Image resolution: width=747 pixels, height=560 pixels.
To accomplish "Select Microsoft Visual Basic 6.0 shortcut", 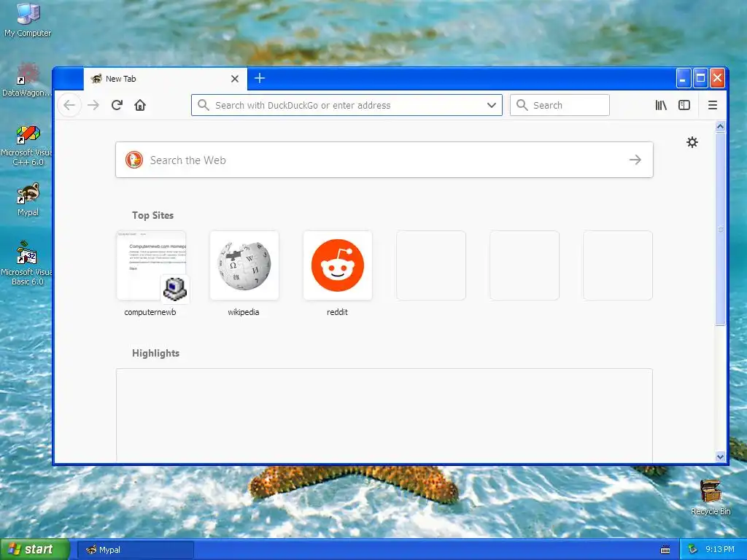I will 28,263.
